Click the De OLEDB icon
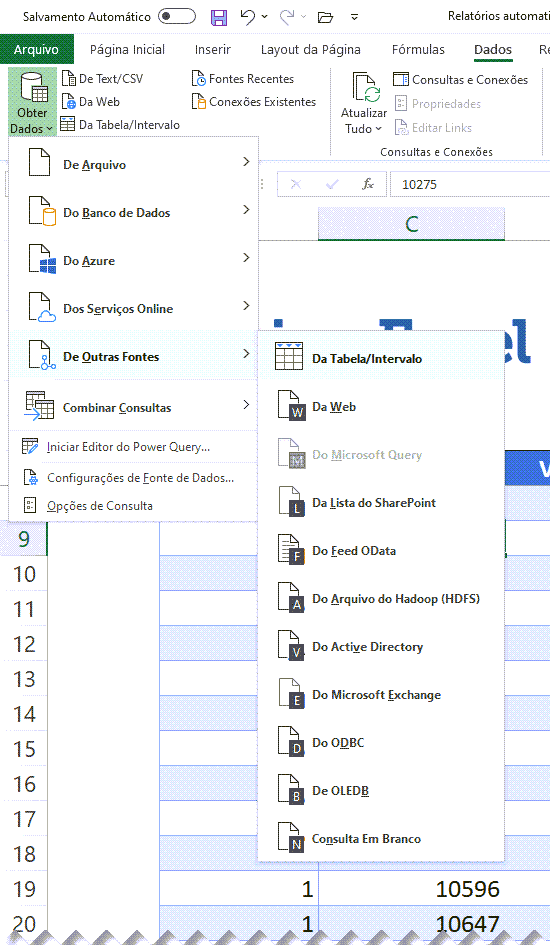This screenshot has height=945, width=550. coord(292,790)
